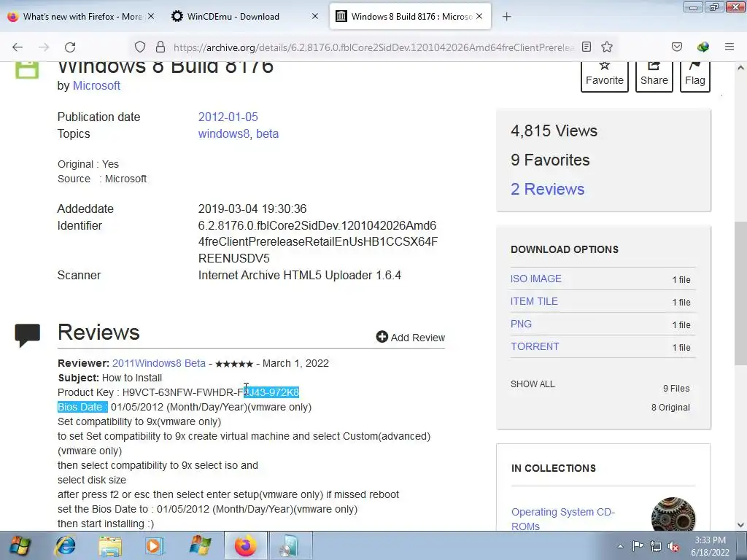Open a new browser tab
747x560 pixels.
pyautogui.click(x=507, y=17)
